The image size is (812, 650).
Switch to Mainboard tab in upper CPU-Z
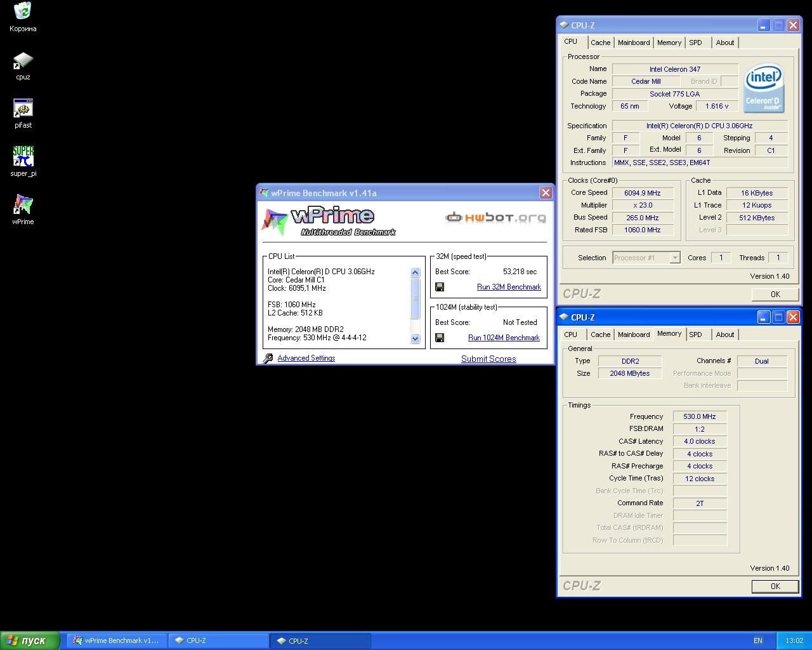634,43
